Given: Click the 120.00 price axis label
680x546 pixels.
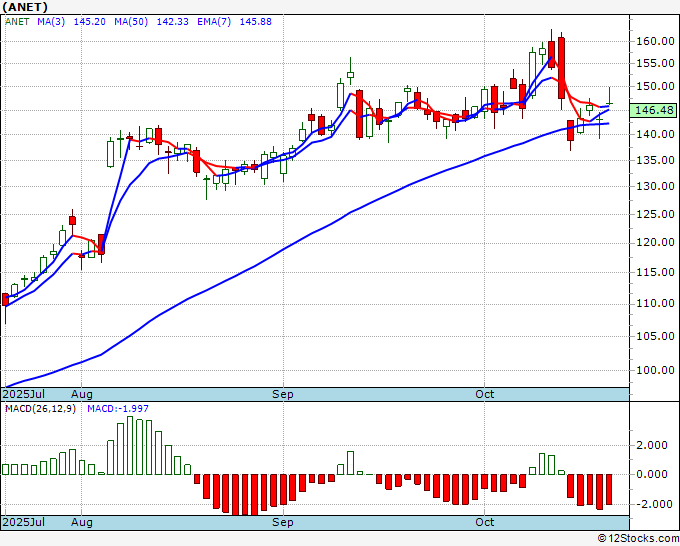Looking at the screenshot, I should (x=655, y=242).
